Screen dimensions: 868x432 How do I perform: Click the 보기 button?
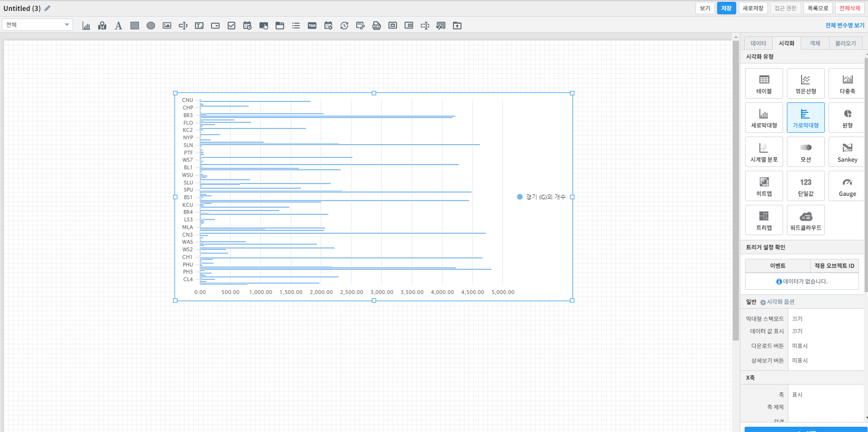(x=704, y=8)
